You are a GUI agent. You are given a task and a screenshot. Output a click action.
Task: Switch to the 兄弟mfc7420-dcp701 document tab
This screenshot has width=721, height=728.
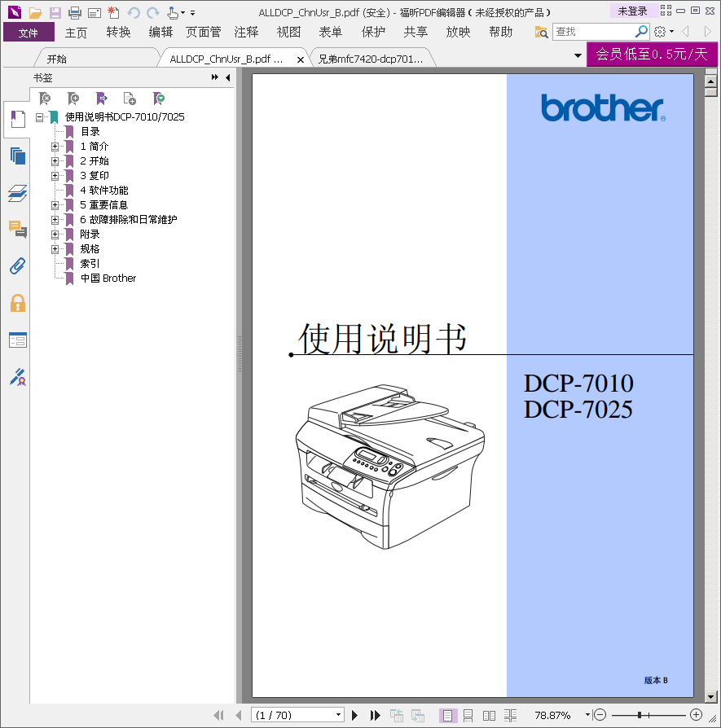[x=371, y=59]
